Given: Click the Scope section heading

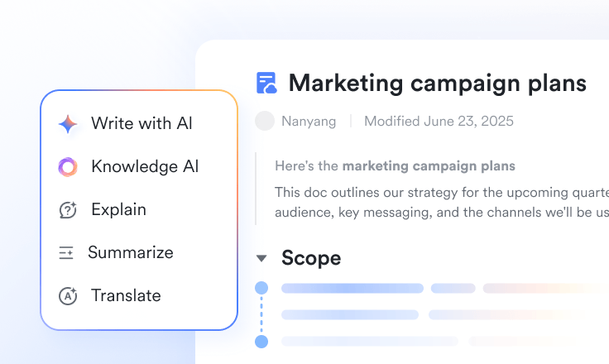Looking at the screenshot, I should tap(311, 258).
